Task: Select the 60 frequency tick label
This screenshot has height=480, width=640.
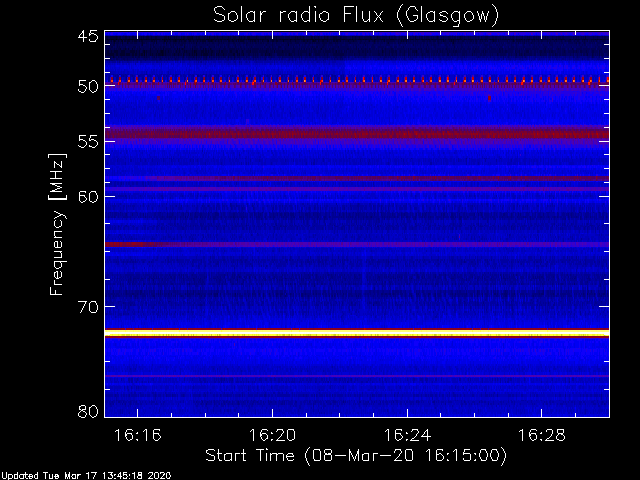Action: [x=88, y=197]
